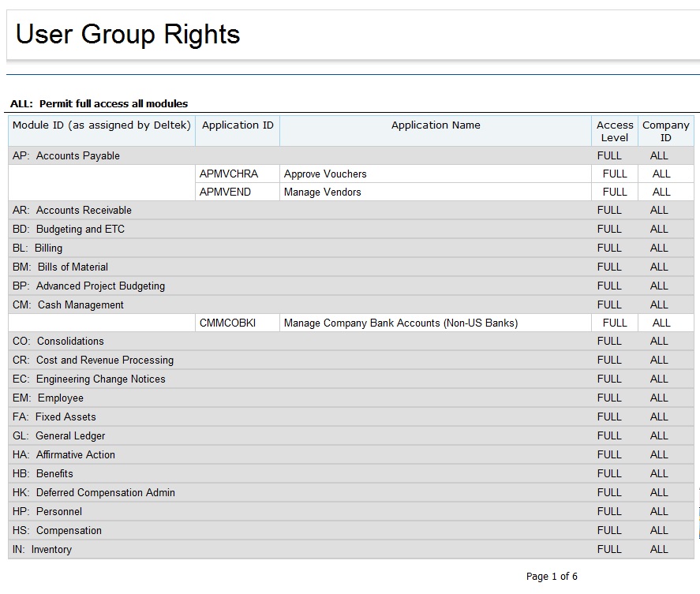This screenshot has width=700, height=594.
Task: Click the Application Name column header
Action: click(436, 125)
